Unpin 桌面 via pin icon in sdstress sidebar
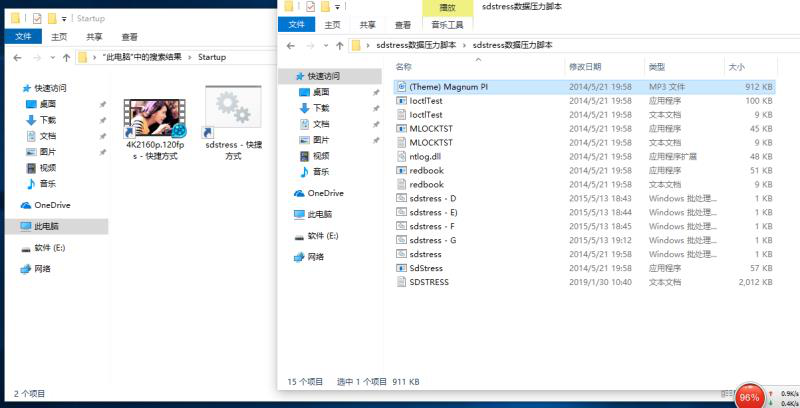Image resolution: width=800 pixels, height=408 pixels. (x=376, y=92)
